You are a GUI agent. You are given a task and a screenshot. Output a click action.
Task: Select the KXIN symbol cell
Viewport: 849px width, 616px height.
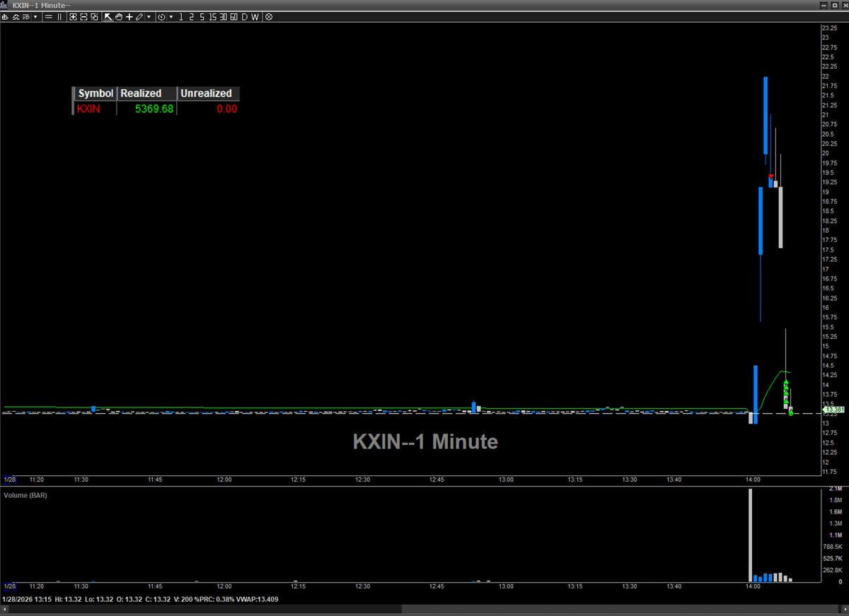(x=89, y=109)
